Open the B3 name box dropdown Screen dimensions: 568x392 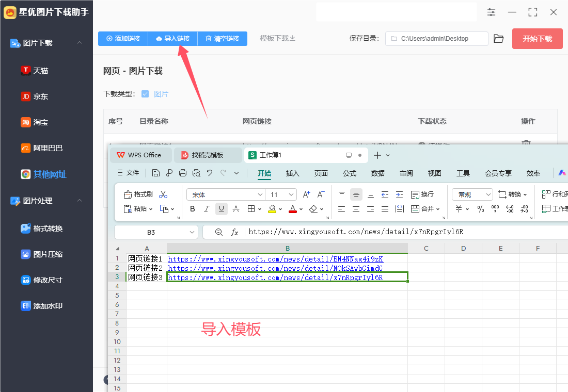point(192,233)
